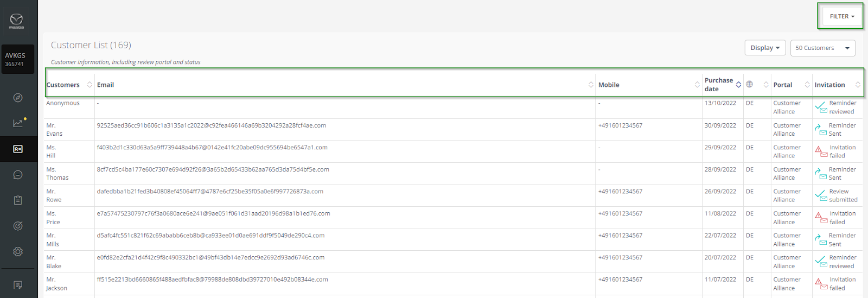Open the FILTER dropdown
The image size is (868, 298).
pyautogui.click(x=841, y=16)
